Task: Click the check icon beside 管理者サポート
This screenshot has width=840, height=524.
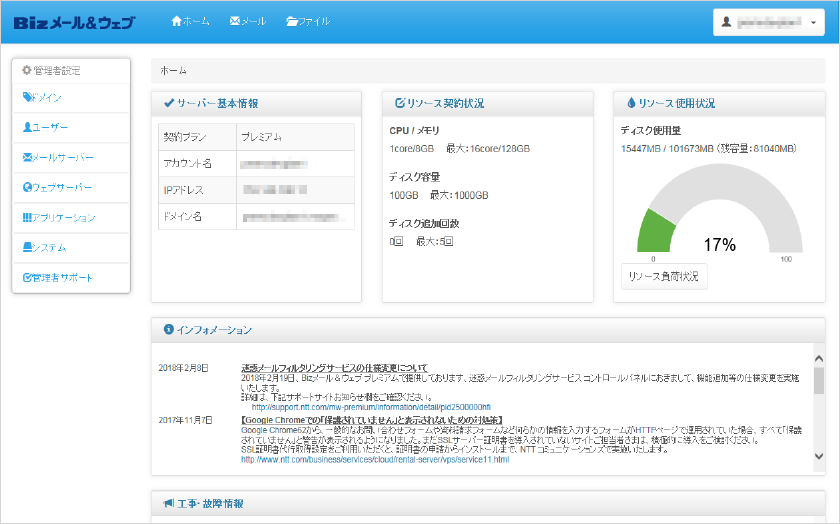Action: (27, 278)
